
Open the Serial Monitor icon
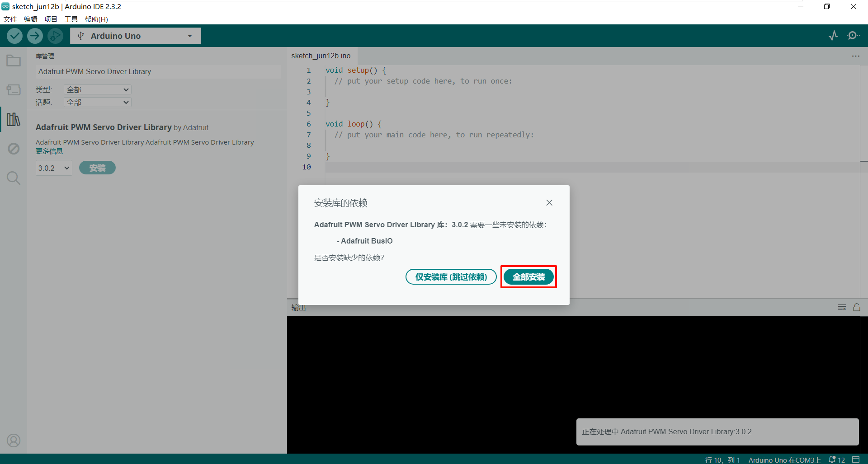point(853,36)
